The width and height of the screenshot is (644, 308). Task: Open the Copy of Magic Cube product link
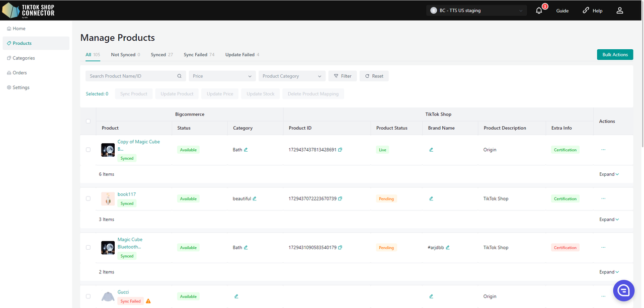pyautogui.click(x=138, y=145)
